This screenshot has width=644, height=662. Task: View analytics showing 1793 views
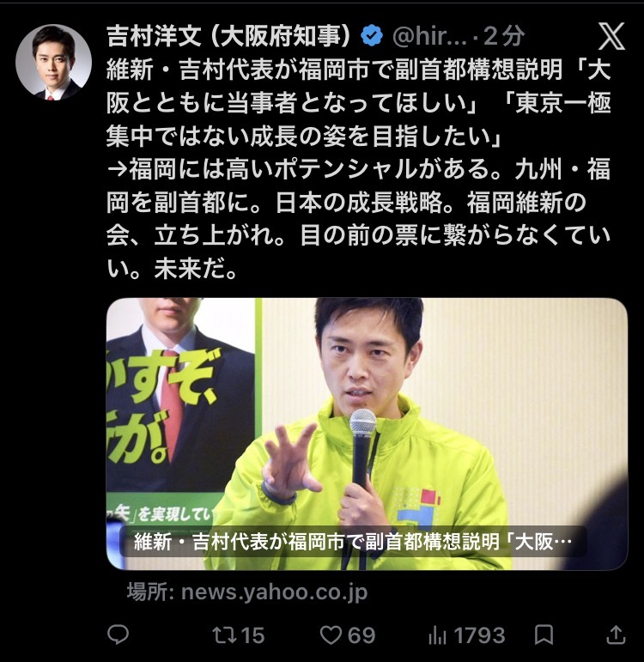[x=437, y=635]
